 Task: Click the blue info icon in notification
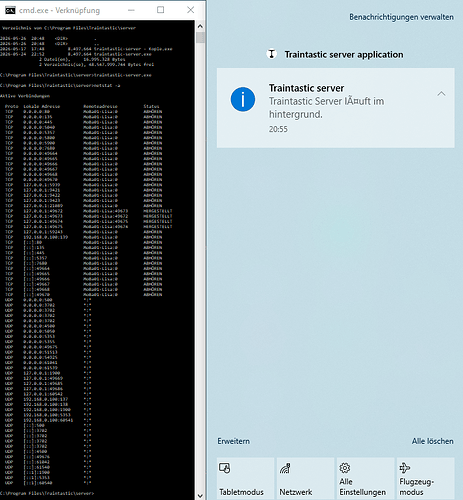pos(243,99)
